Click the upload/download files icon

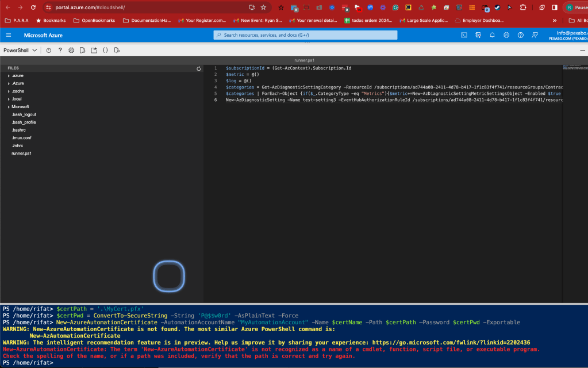point(83,50)
